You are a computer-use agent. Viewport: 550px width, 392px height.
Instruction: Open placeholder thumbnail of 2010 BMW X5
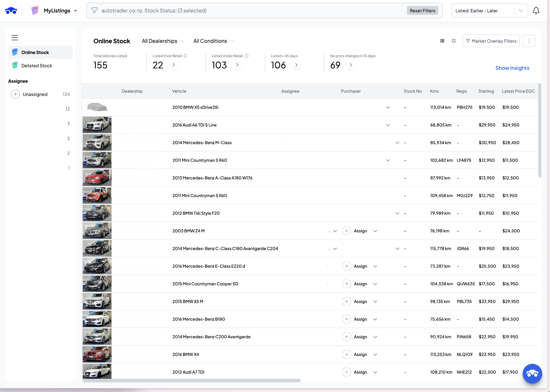97,107
